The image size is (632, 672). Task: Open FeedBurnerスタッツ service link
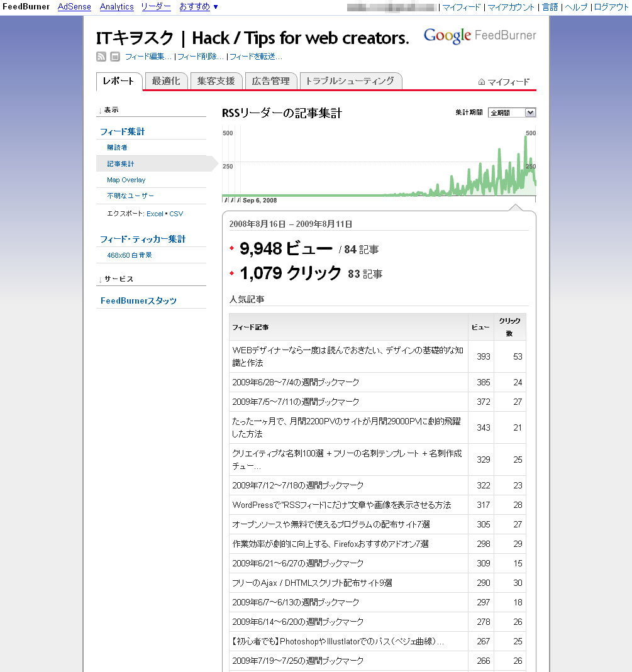[x=138, y=301]
